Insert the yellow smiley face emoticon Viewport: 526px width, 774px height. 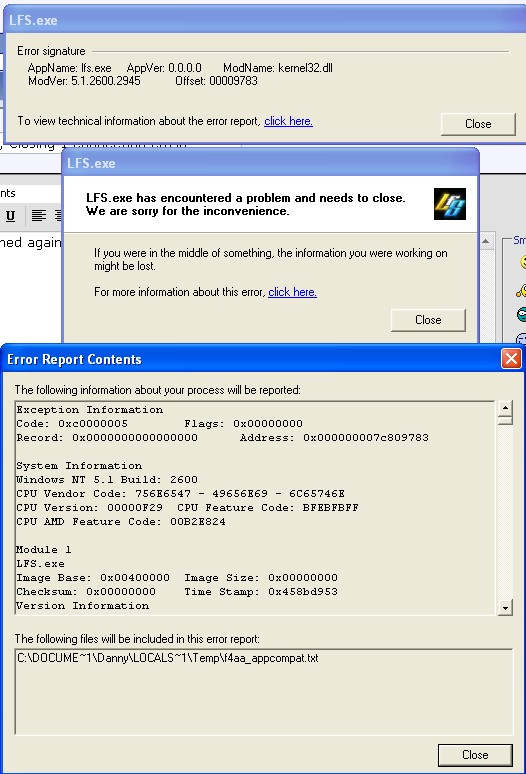[x=523, y=262]
